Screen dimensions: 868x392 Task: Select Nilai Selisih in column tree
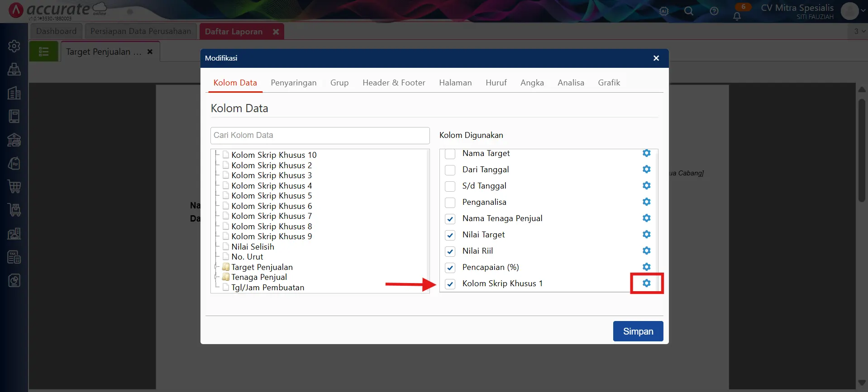pyautogui.click(x=253, y=247)
